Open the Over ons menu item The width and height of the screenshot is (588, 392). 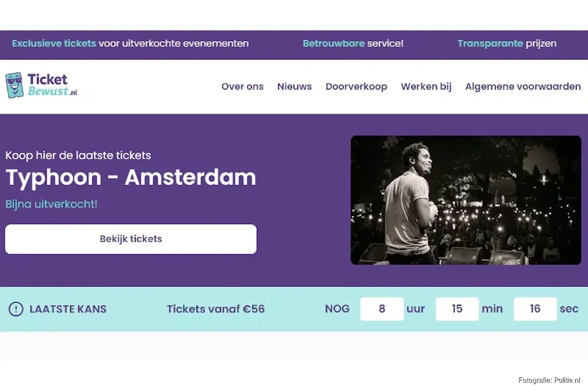point(242,87)
